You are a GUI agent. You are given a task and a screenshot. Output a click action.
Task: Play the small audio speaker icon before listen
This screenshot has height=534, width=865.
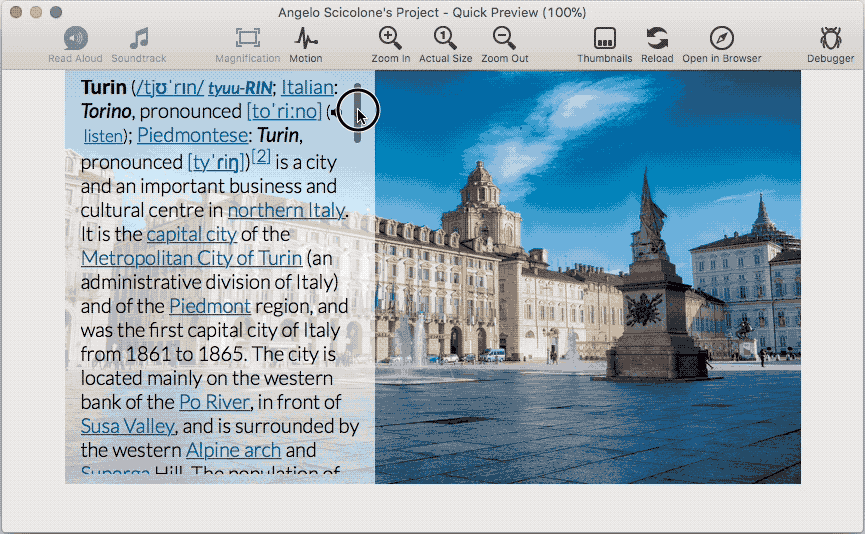[x=334, y=113]
